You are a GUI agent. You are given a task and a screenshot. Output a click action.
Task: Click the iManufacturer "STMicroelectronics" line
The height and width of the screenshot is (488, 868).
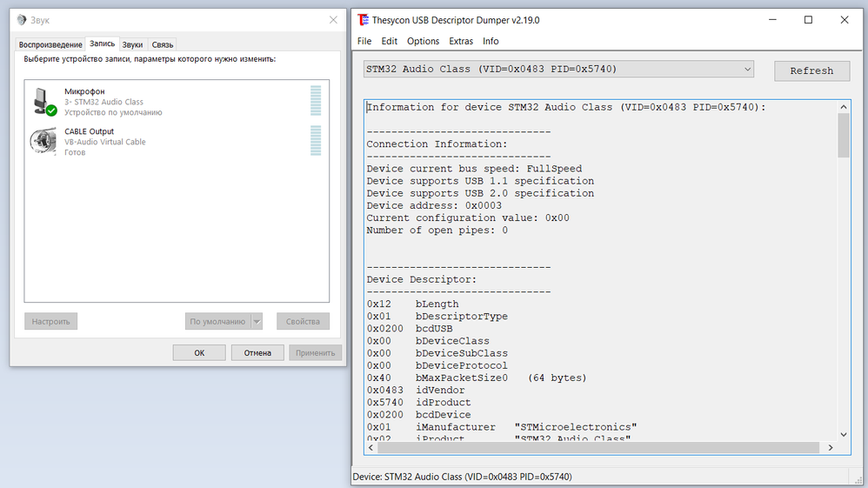tap(502, 427)
